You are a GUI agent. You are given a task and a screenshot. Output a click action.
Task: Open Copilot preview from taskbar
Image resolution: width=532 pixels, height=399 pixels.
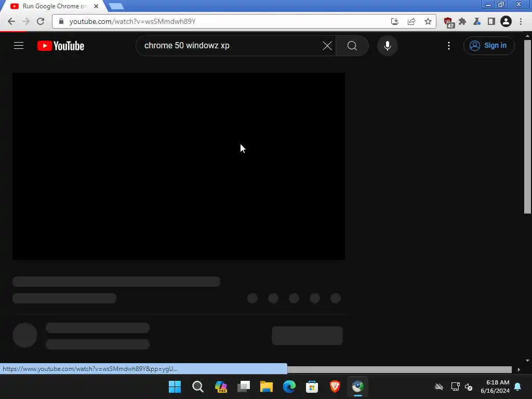coord(221,387)
